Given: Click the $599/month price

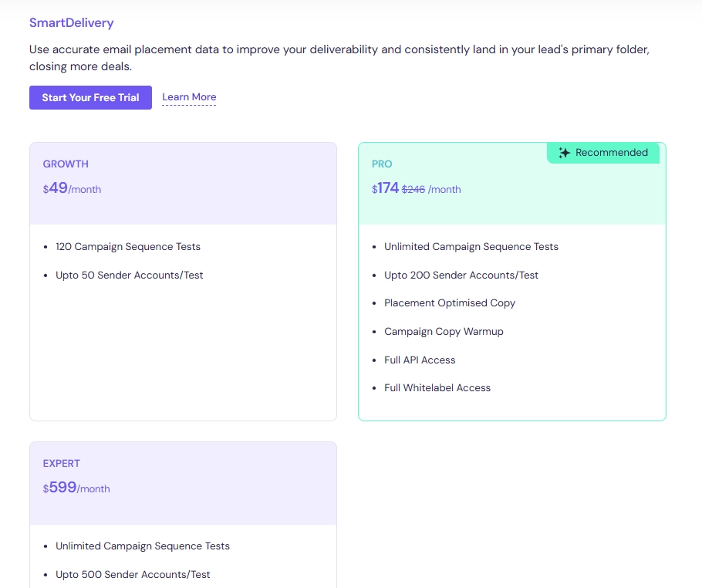Looking at the screenshot, I should click(76, 488).
